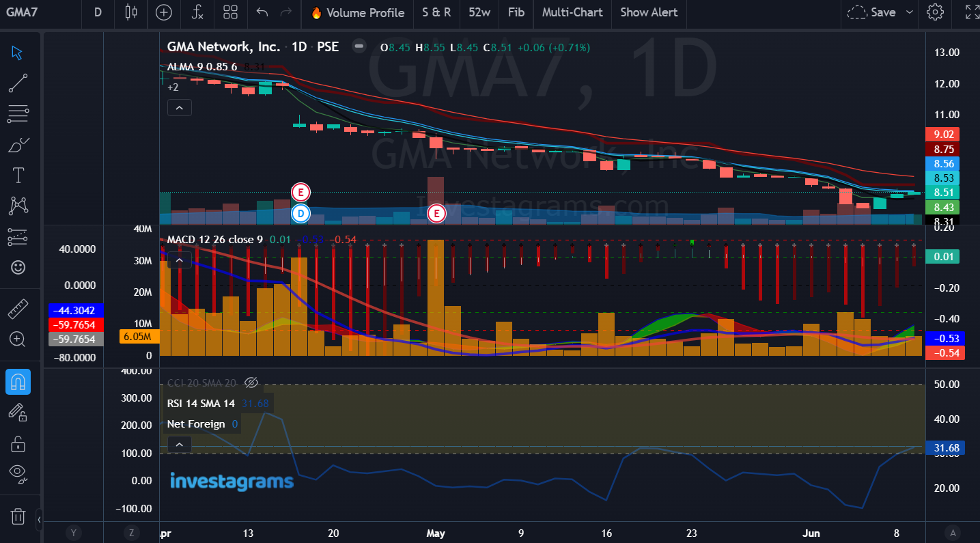The width and height of the screenshot is (980, 543).
Task: Save the chart layout
Action: tap(871, 12)
